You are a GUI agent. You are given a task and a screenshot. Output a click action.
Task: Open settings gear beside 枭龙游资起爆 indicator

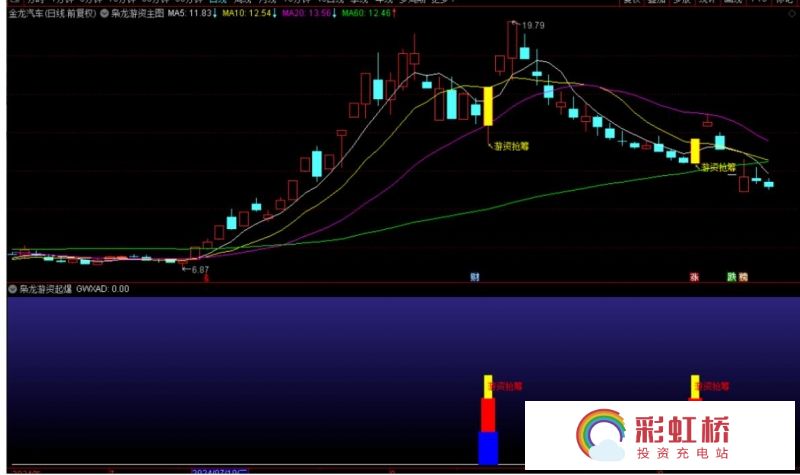pos(12,289)
